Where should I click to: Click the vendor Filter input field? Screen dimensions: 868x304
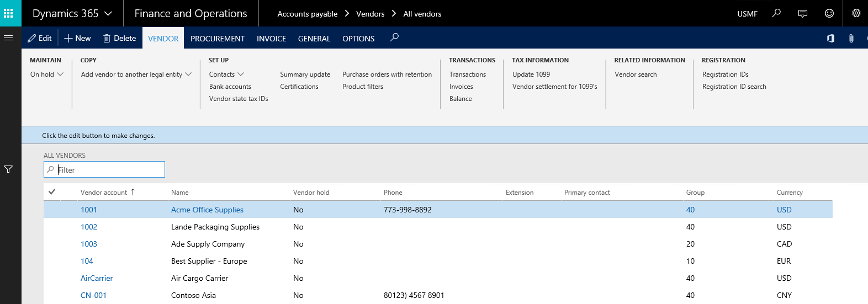[104, 169]
